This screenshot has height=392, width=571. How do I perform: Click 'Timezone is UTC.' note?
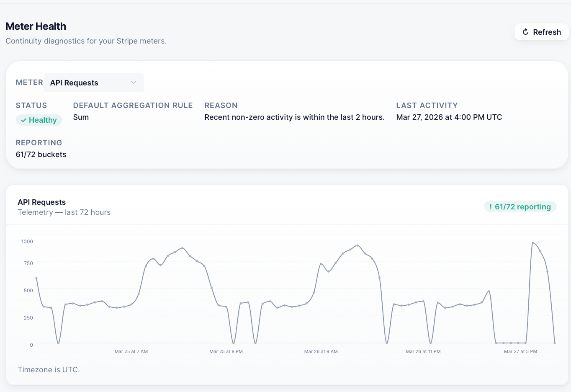pos(49,370)
